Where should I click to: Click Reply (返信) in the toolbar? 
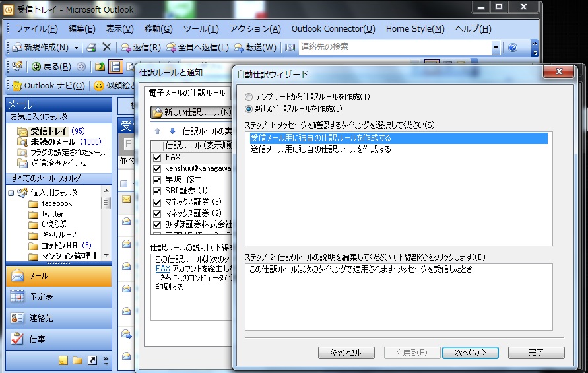(x=141, y=48)
